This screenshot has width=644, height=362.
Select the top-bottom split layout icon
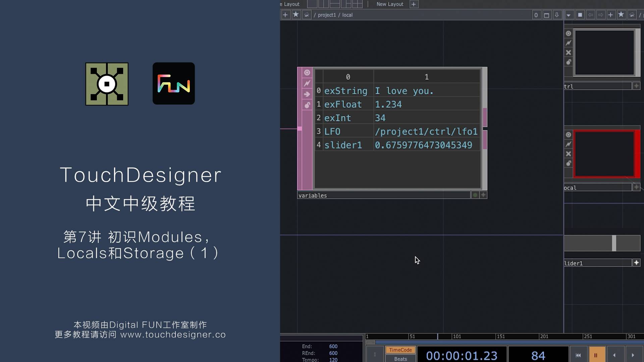335,4
